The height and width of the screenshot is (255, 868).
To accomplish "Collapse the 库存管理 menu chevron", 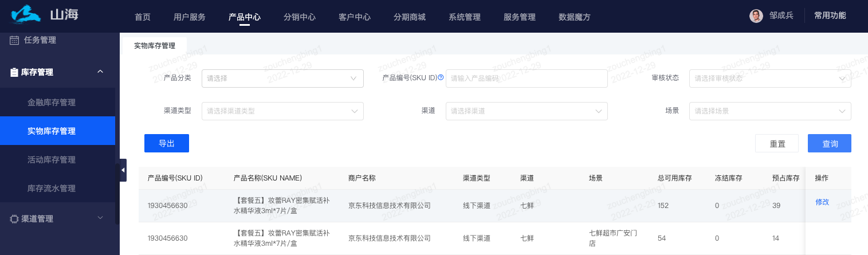I will tap(100, 72).
